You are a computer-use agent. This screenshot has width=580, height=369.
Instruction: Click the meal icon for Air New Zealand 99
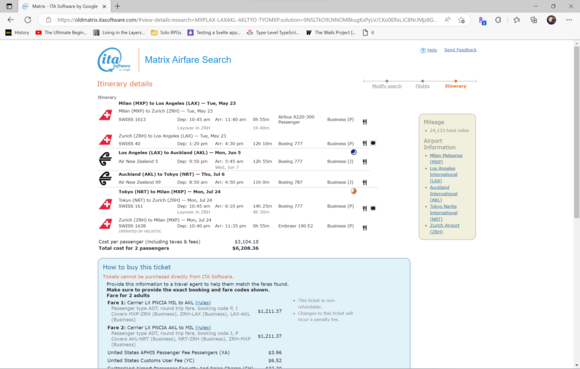pos(365,182)
